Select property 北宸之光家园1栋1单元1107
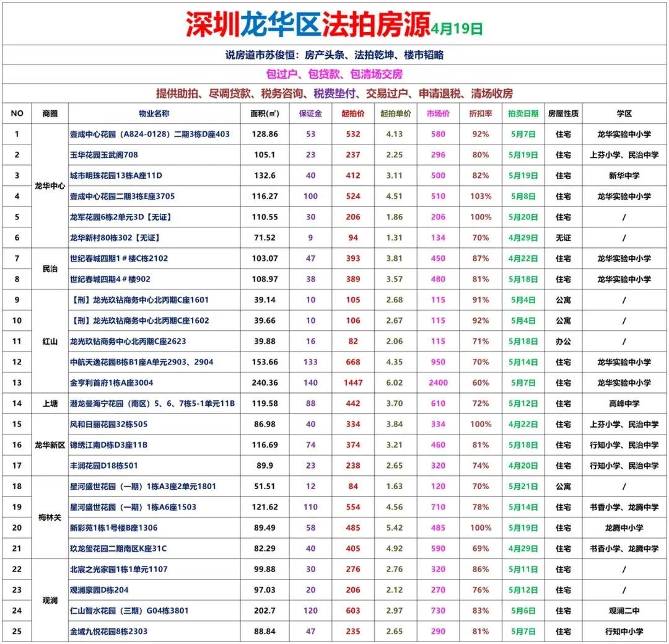Viewport: 669px width, 644px height. click(119, 569)
